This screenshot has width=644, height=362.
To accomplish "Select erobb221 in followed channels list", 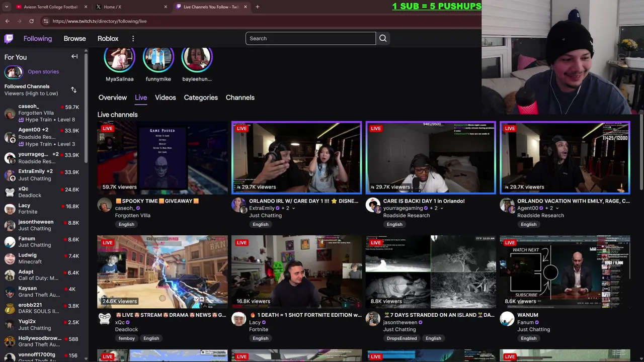I will pos(43,308).
